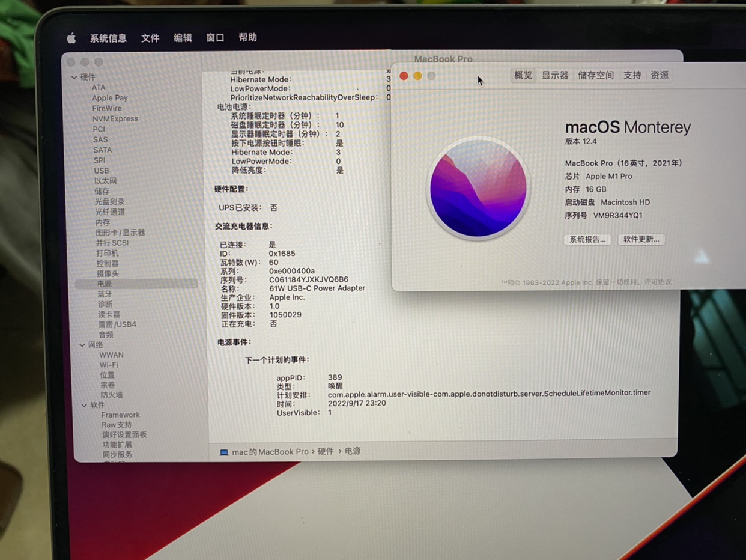Collapse the 软件 section in sidebar
746x560 pixels.
(84, 405)
